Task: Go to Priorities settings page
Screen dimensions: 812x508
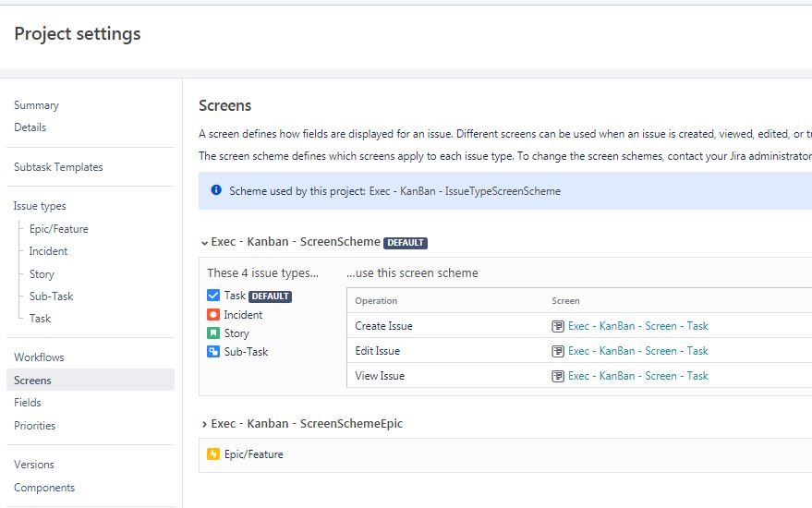Action: 35,426
